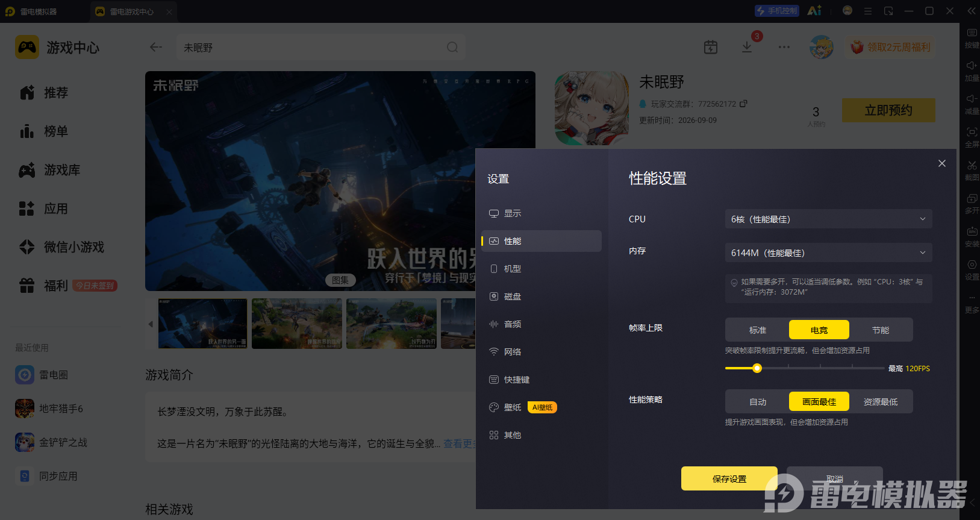
Task: Open the download manager icon
Action: (747, 47)
